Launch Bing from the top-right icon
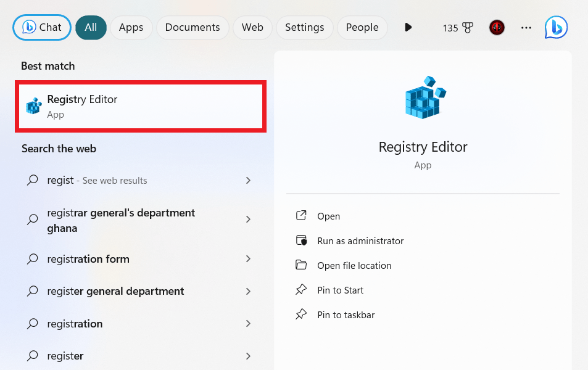 pyautogui.click(x=556, y=27)
